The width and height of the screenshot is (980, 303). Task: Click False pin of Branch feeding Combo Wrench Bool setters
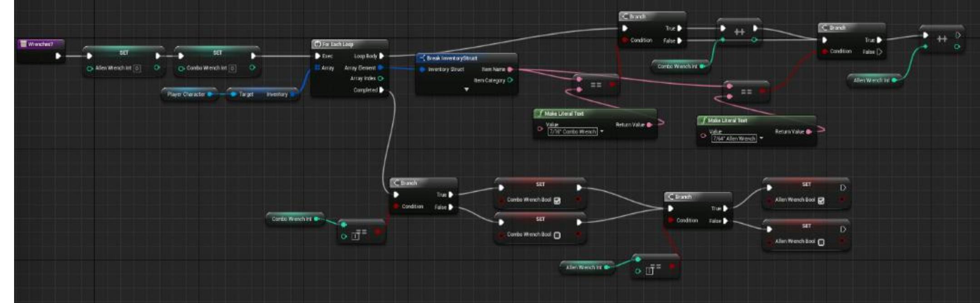(450, 207)
